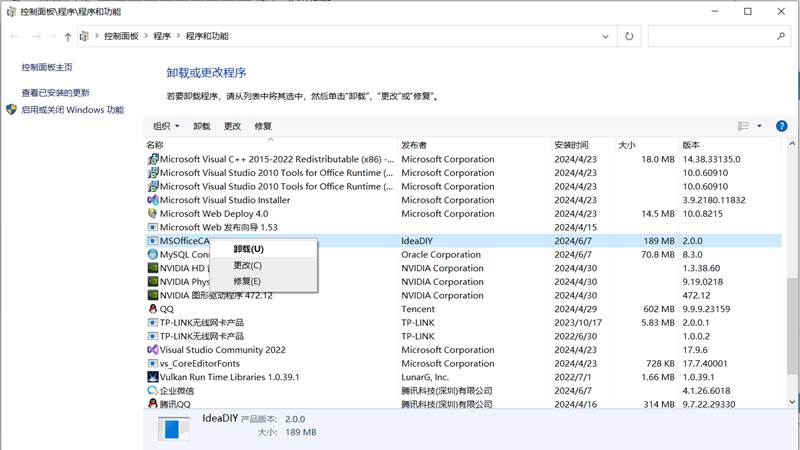Viewport: 800px width, 450px height.
Task: Click the shield icon beside Windows 功能
Action: point(11,110)
